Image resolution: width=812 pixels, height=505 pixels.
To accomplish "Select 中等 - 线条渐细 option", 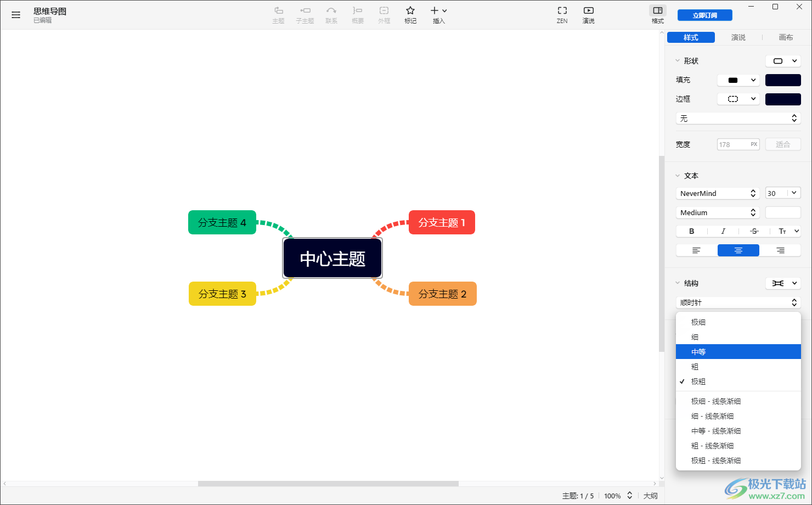I will [x=738, y=431].
